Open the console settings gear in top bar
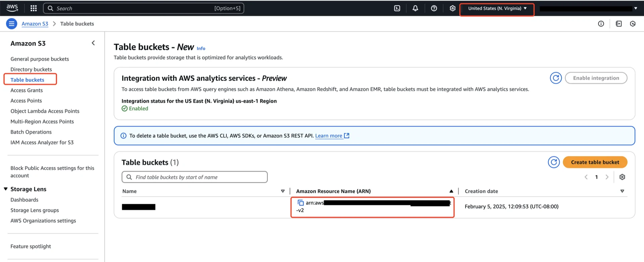This screenshot has height=262, width=644. [452, 8]
